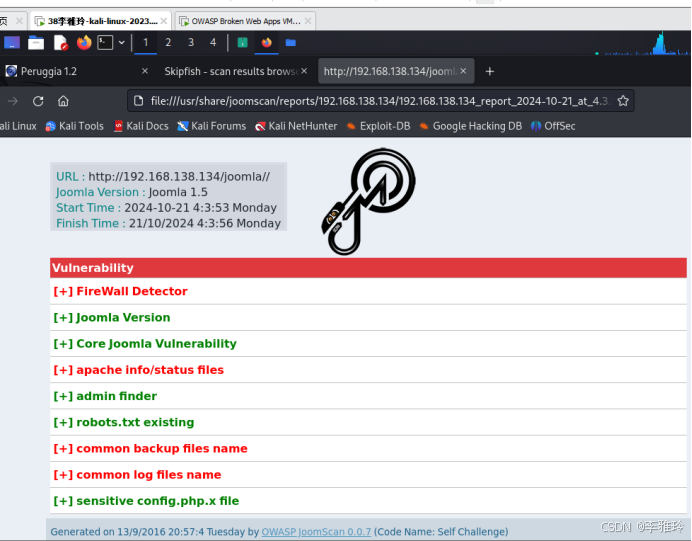Close the 192.168.138.134/joomla tab
The height and width of the screenshot is (541, 692).
pyautogui.click(x=463, y=71)
